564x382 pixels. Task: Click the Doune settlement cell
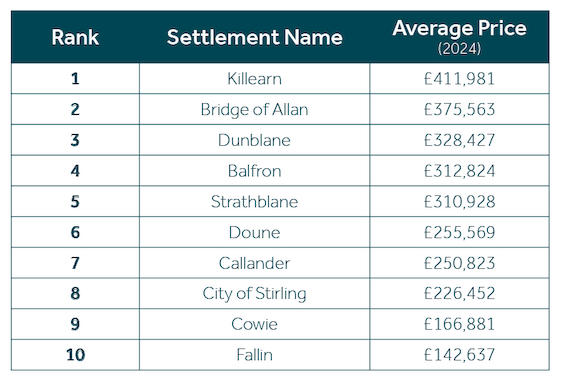tap(254, 232)
